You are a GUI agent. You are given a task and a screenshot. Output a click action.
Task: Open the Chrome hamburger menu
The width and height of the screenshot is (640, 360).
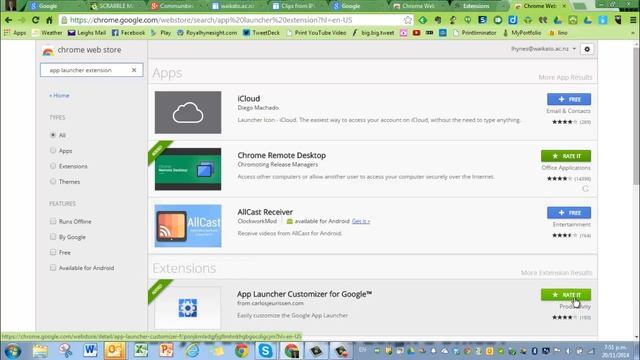pyautogui.click(x=633, y=20)
